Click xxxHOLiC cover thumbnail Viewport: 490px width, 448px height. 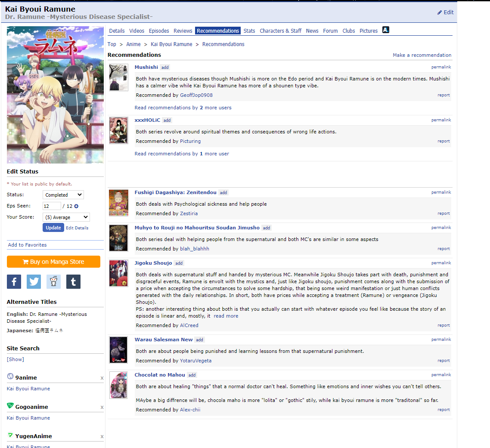point(118,130)
